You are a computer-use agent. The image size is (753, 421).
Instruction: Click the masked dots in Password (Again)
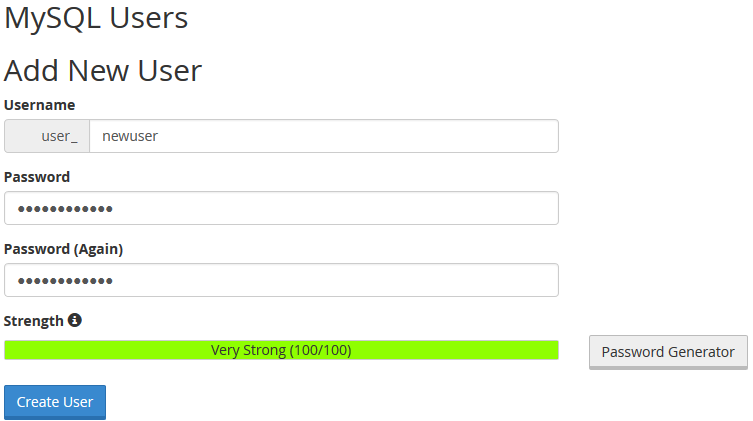(x=65, y=281)
